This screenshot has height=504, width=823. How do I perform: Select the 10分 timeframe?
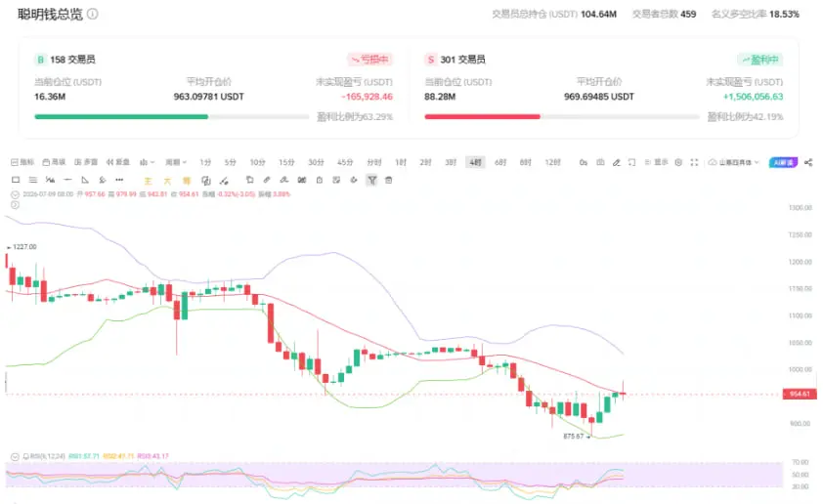pyautogui.click(x=257, y=162)
